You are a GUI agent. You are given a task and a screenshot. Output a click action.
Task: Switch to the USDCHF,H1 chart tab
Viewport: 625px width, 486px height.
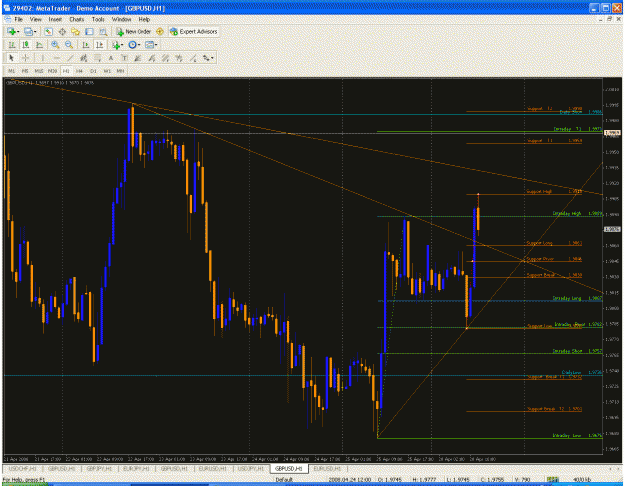point(23,469)
